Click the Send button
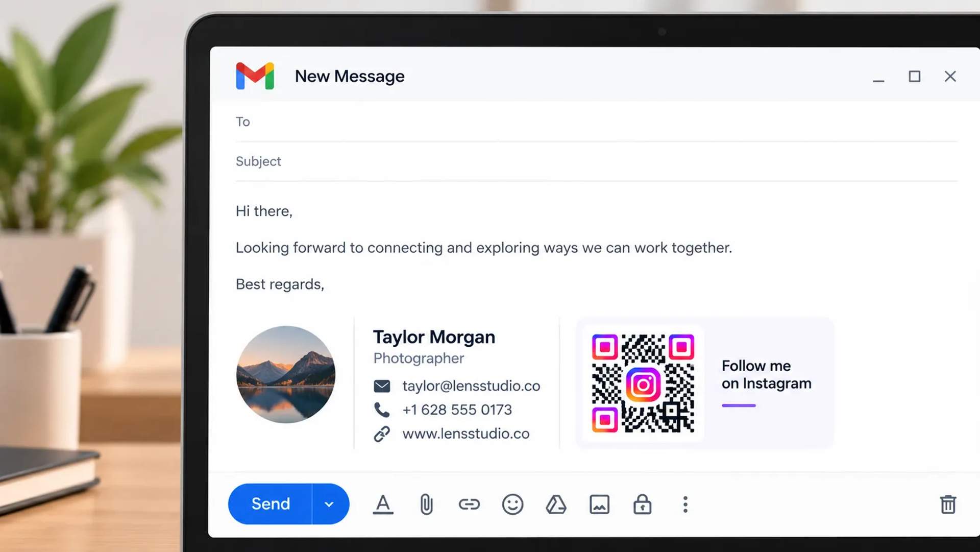This screenshot has width=980, height=552. [x=270, y=504]
